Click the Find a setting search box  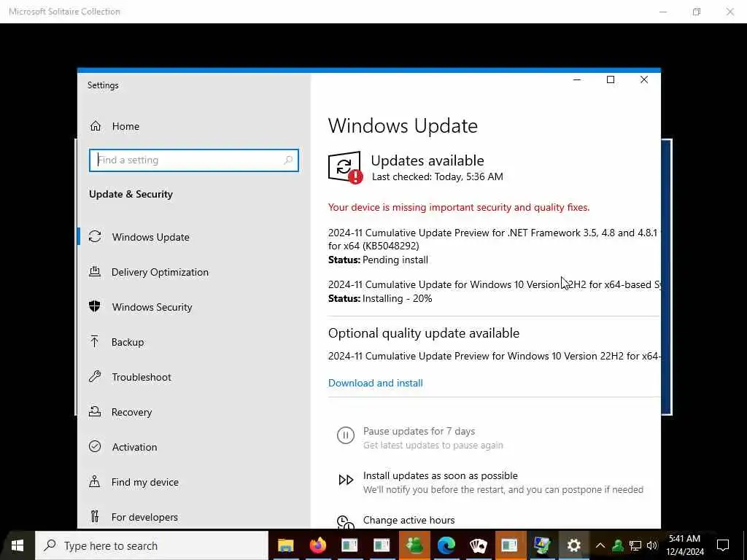pos(194,160)
